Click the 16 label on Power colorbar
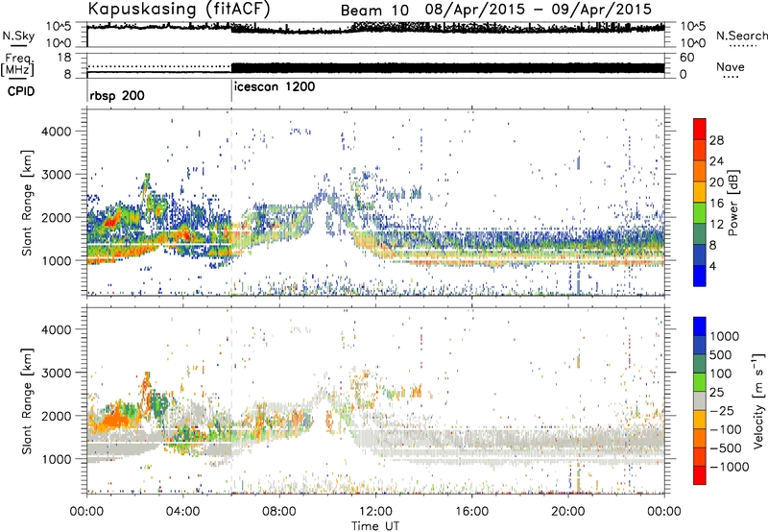This screenshot has height=532, width=768. tap(716, 204)
